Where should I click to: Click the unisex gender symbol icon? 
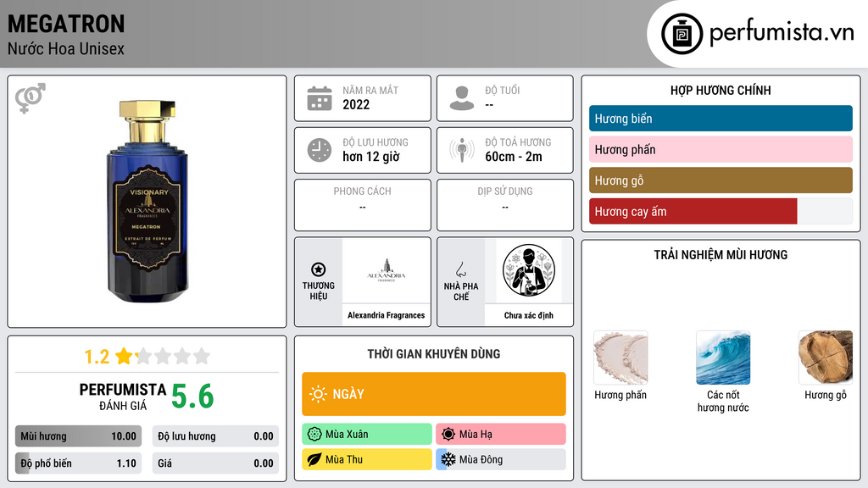[x=31, y=98]
